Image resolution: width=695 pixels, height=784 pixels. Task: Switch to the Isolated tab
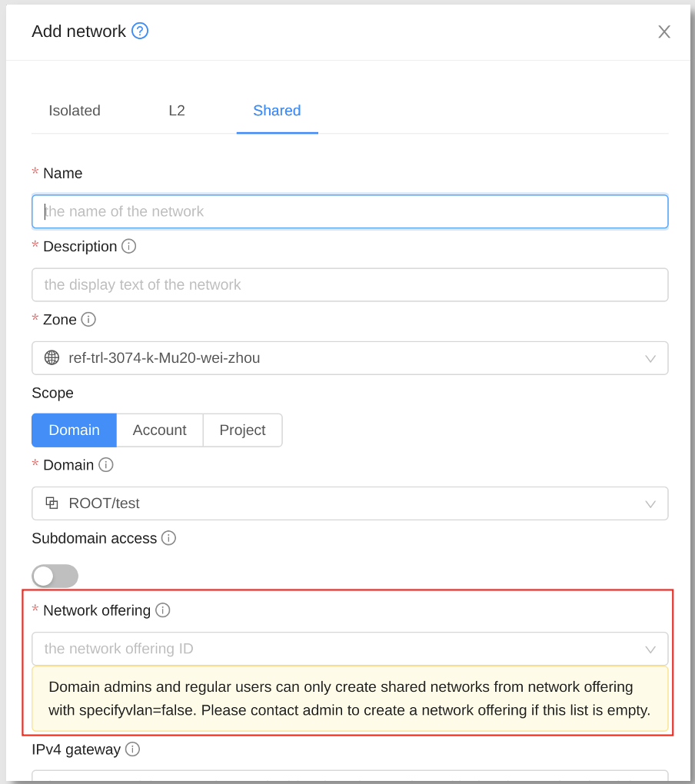75,111
